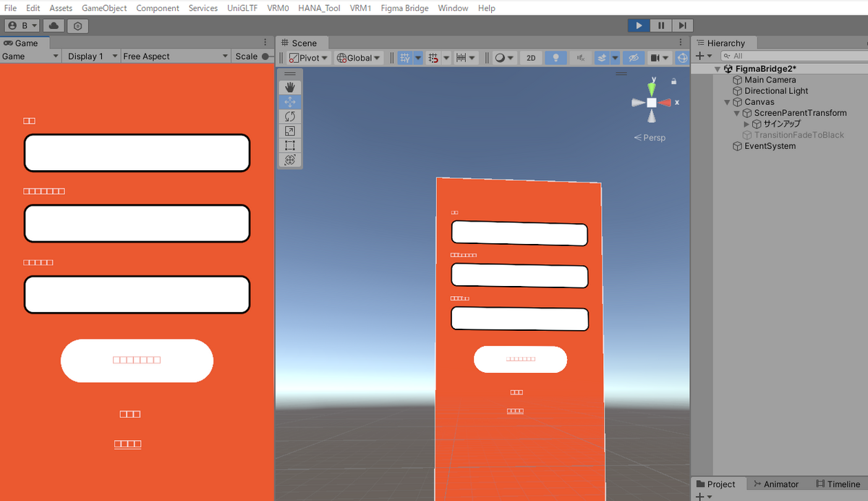The height and width of the screenshot is (501, 868).
Task: Open the Figma Bridge menu
Action: coord(404,8)
